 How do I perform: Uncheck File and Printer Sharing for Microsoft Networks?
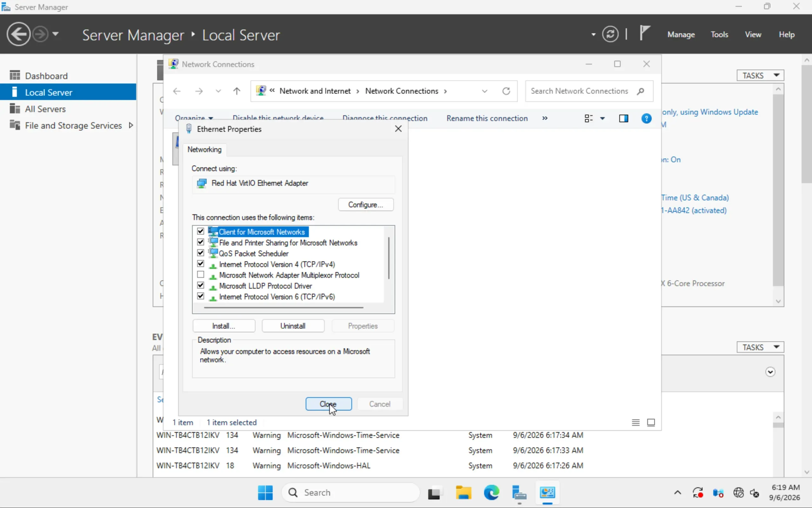201,242
